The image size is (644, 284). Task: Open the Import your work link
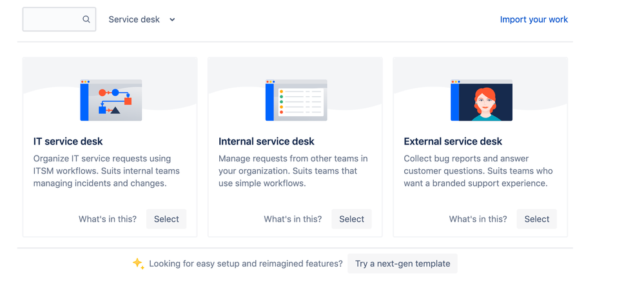point(534,19)
